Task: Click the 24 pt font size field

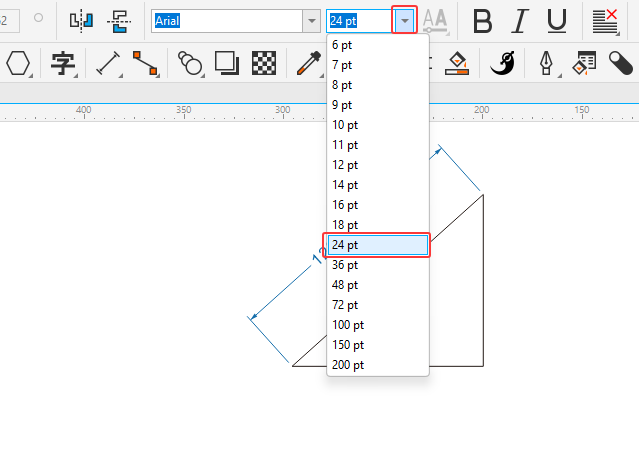Action: [x=359, y=21]
